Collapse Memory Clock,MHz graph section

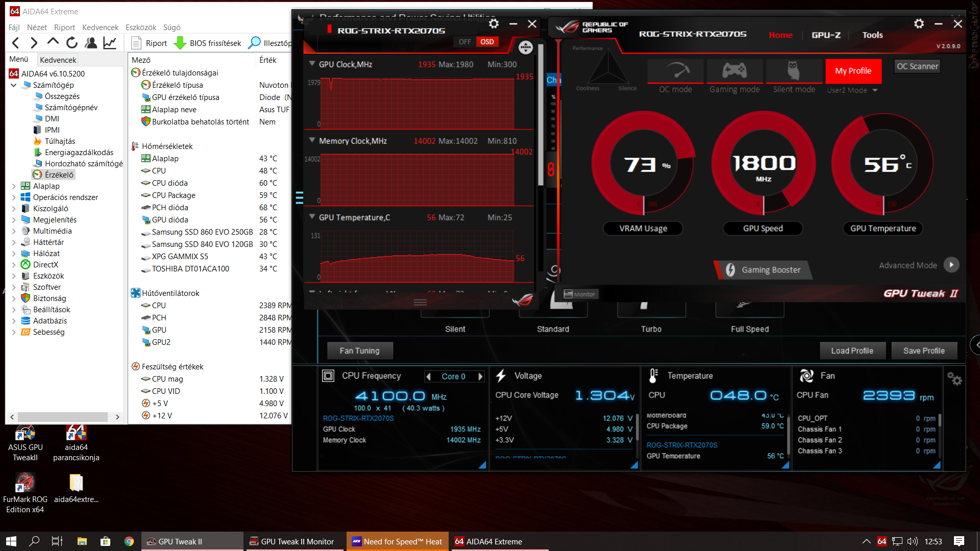pos(312,140)
